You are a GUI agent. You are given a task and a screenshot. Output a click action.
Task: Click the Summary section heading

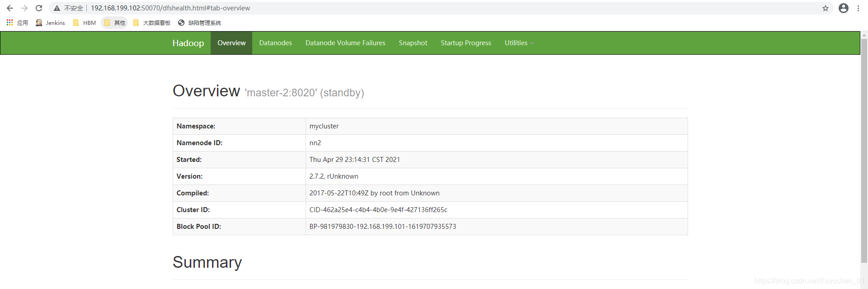point(207,262)
